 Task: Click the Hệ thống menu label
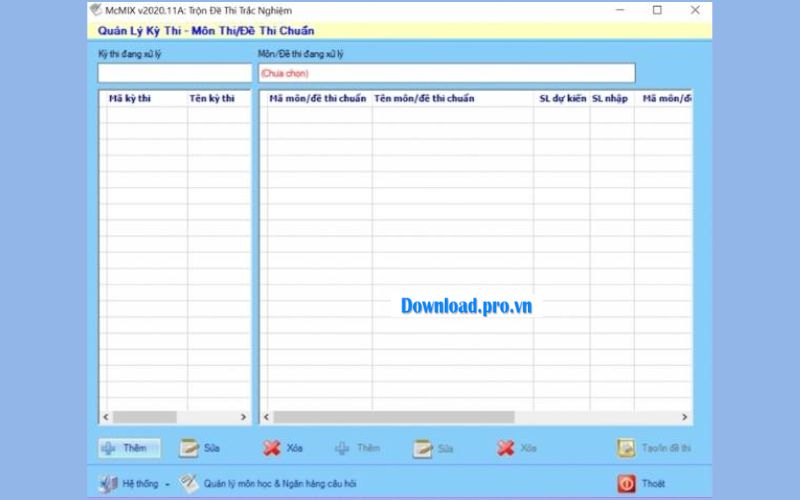coord(140,483)
